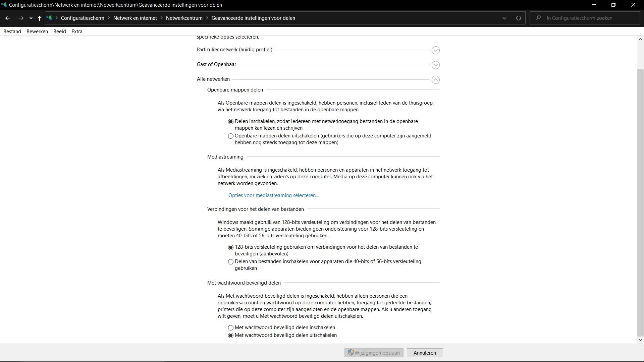Open the Extra menu
Screen dimensions: 644x362
[x=77, y=32]
